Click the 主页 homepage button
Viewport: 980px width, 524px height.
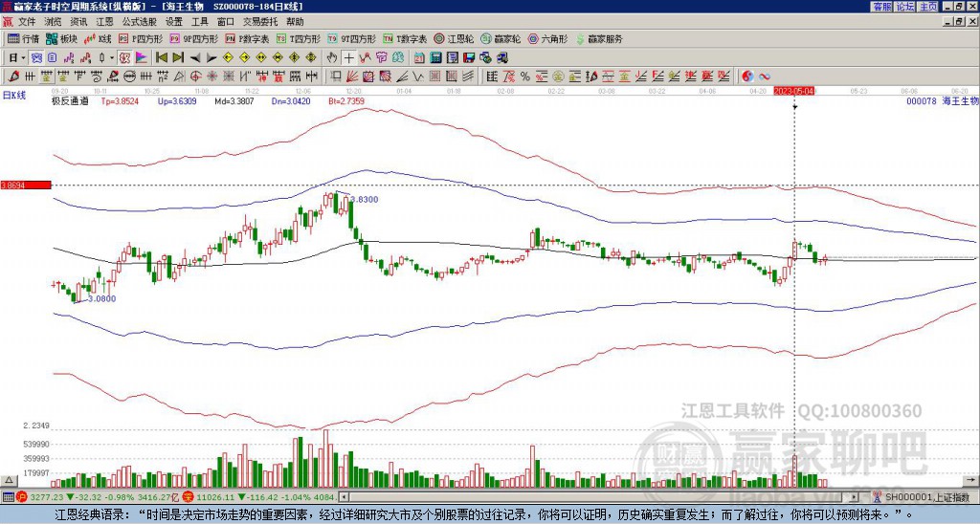click(x=928, y=7)
